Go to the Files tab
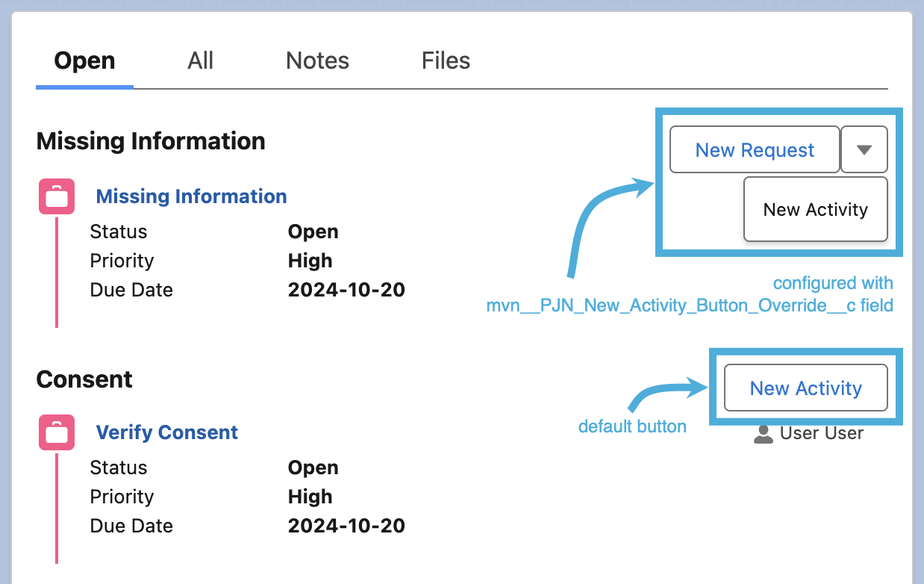924x584 pixels. [x=446, y=60]
